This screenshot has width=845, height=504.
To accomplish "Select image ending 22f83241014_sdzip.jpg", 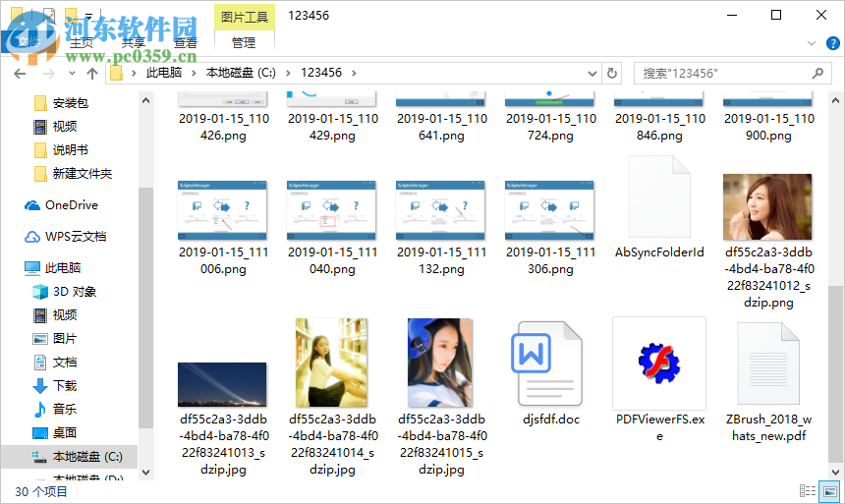I will tap(331, 363).
